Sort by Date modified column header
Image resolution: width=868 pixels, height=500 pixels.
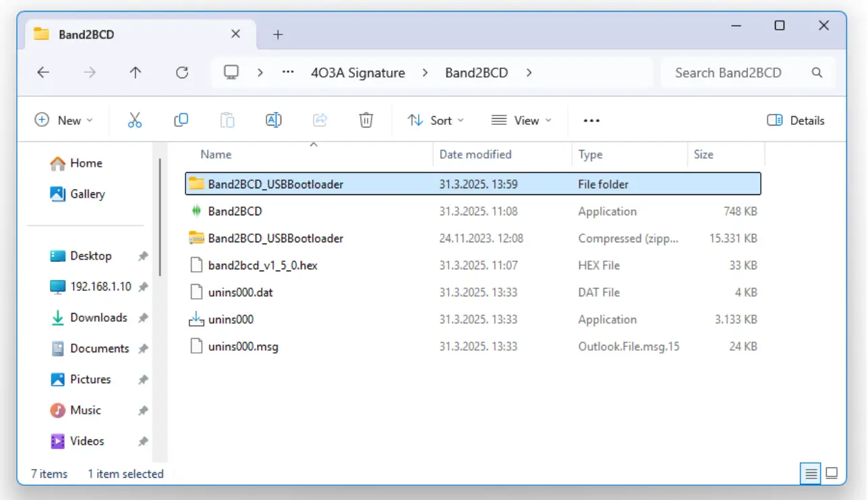coord(475,155)
